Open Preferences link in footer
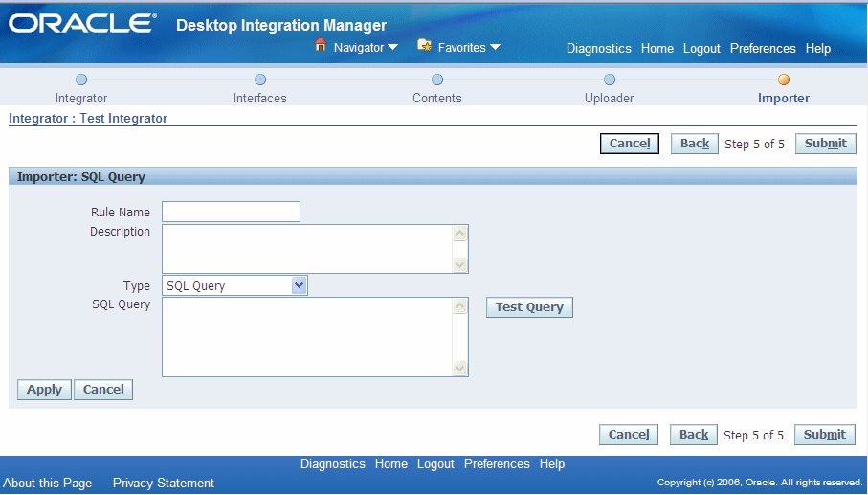Viewport: 868px width, 495px height. [x=497, y=464]
